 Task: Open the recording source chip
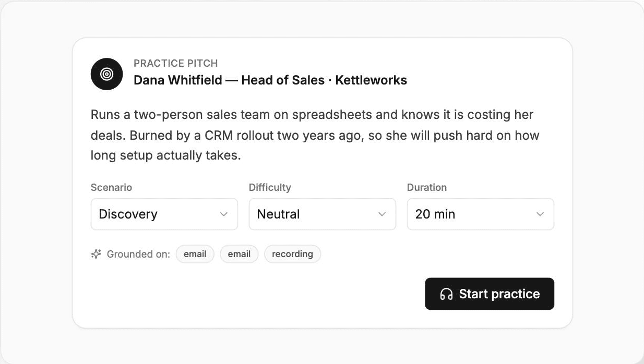click(292, 254)
